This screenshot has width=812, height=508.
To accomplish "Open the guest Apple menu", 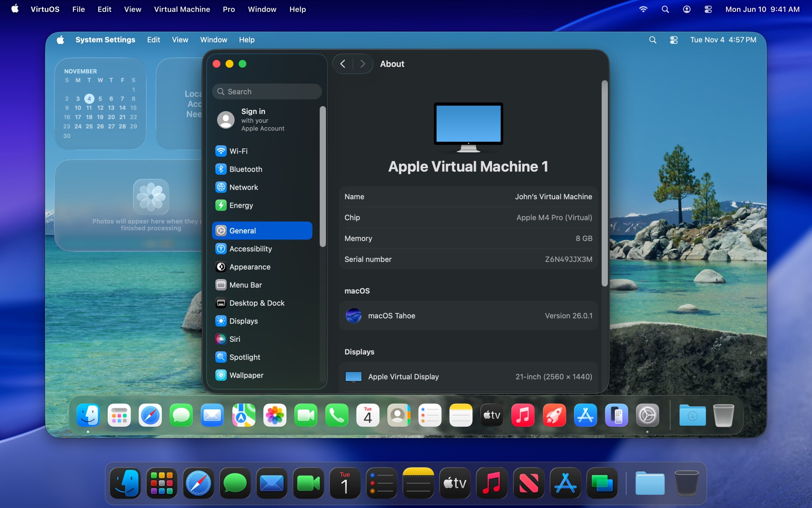I will tap(60, 40).
